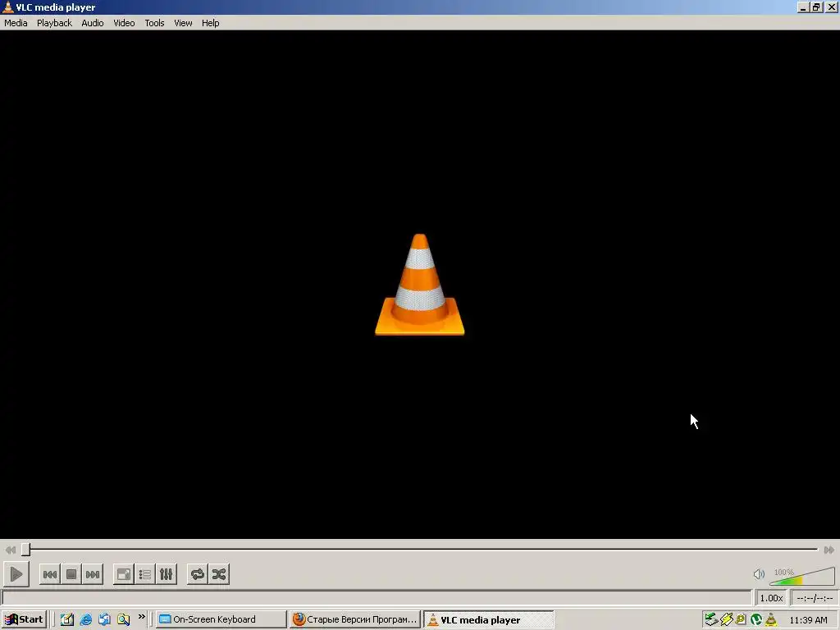Skip to next media track
This screenshot has width=840, height=630.
tap(93, 574)
